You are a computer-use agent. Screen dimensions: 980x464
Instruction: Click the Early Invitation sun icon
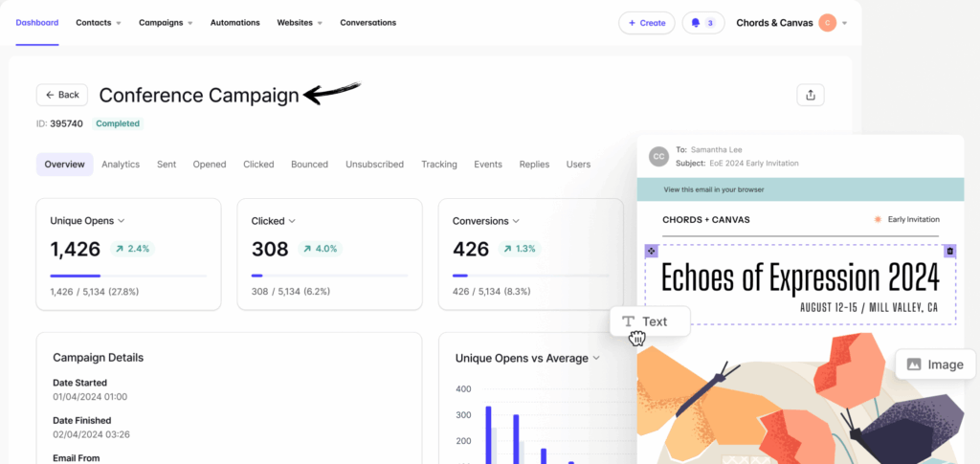pyautogui.click(x=879, y=219)
